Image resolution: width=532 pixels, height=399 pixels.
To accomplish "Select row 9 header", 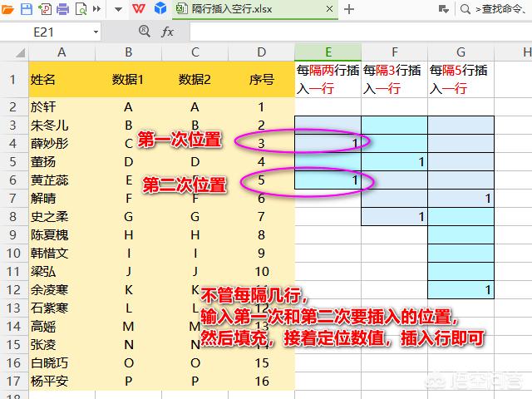I will [13, 234].
